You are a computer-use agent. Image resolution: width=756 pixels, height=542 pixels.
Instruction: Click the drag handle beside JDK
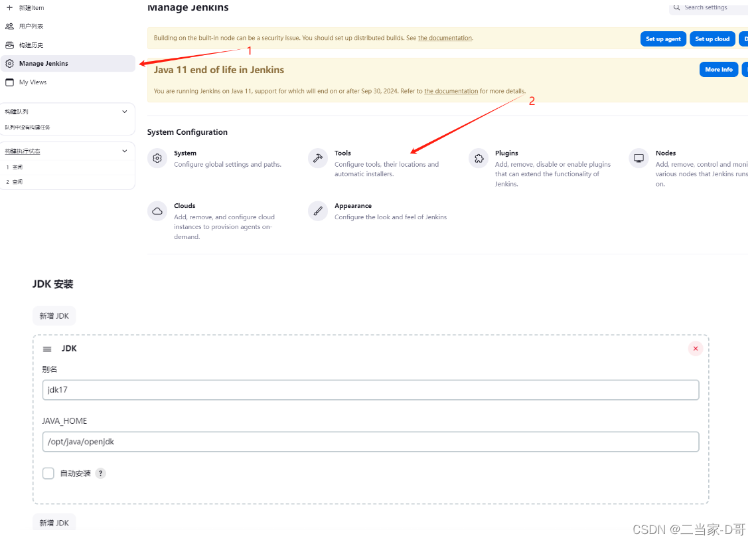click(47, 348)
